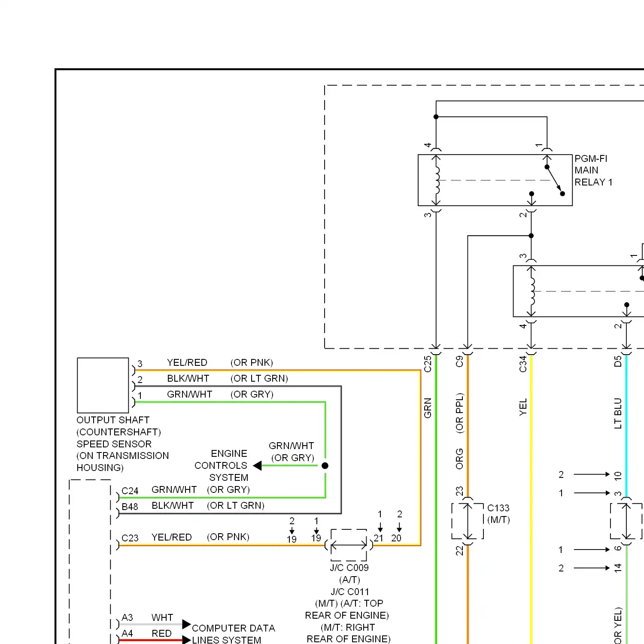This screenshot has width=644, height=644.
Task: Click the (A/T) label under J/C C009
Action: (349, 580)
